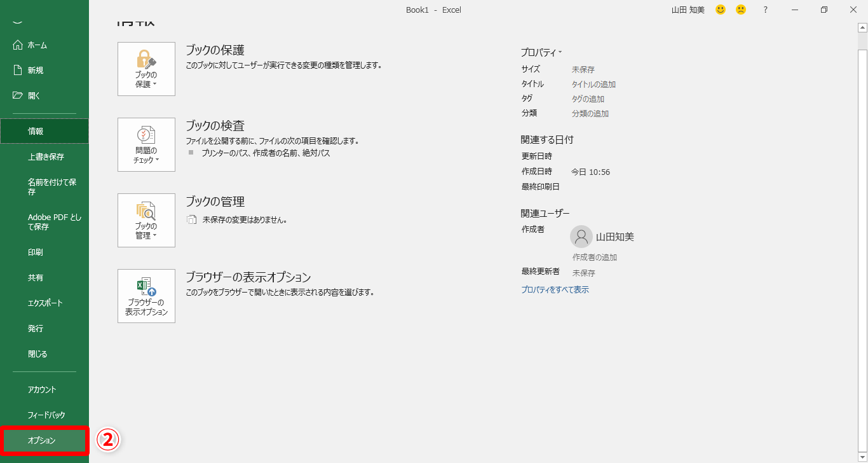Click the author name 山田知美
This screenshot has height=463, width=868.
615,237
